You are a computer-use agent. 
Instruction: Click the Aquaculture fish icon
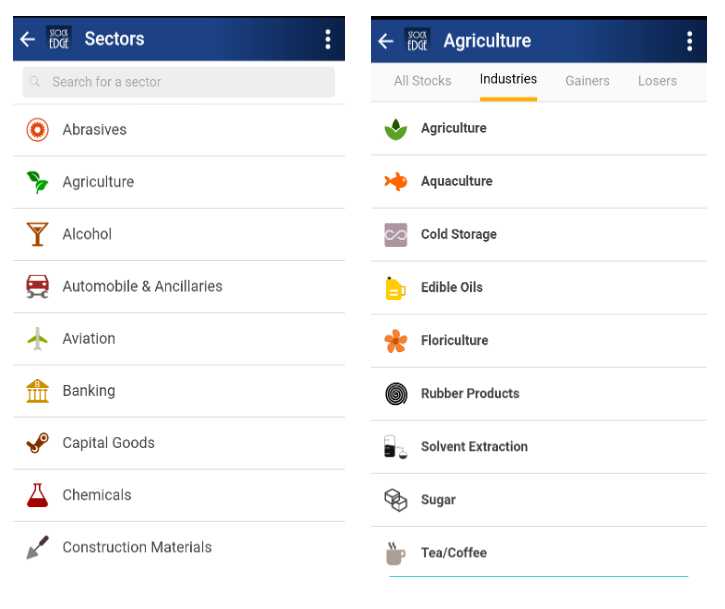pyautogui.click(x=396, y=181)
